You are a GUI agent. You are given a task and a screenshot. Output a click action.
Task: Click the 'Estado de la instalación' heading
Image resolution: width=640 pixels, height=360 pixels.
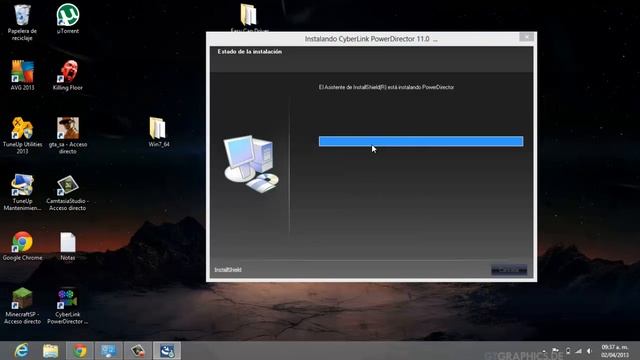249,52
